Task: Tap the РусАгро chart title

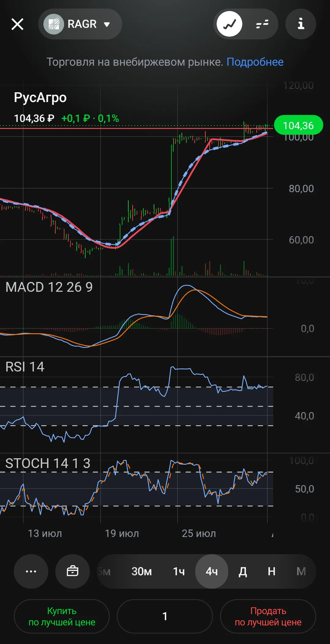Action: [x=40, y=98]
